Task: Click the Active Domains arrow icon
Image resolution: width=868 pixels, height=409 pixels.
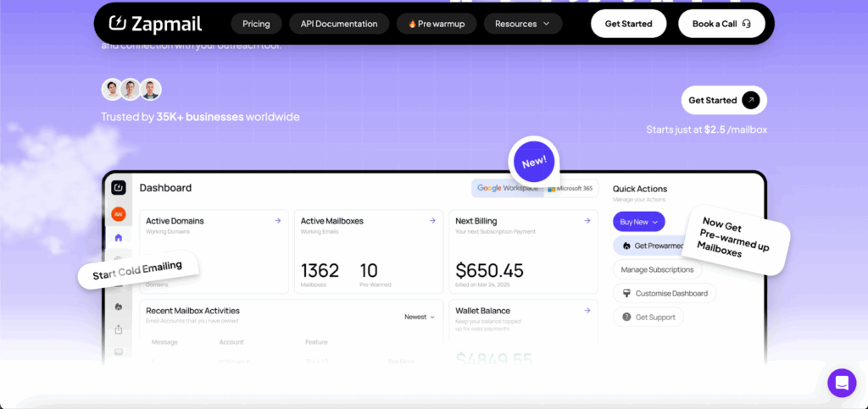Action: (277, 221)
